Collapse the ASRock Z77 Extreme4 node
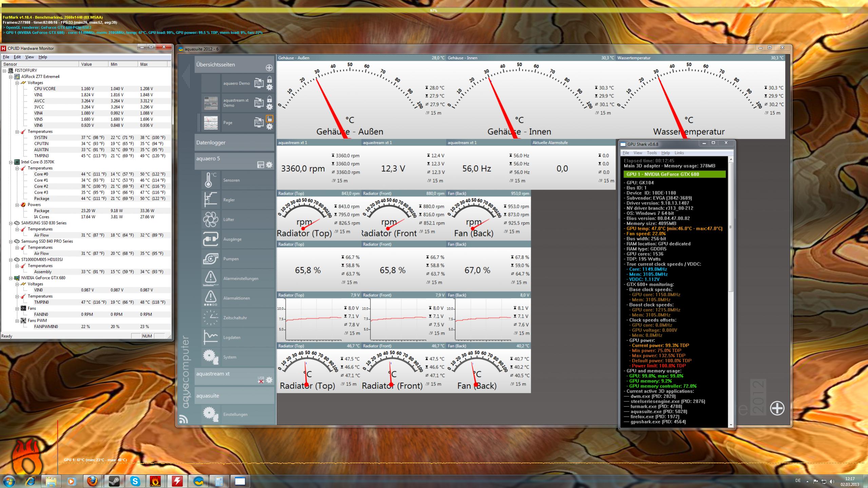 pos(11,77)
